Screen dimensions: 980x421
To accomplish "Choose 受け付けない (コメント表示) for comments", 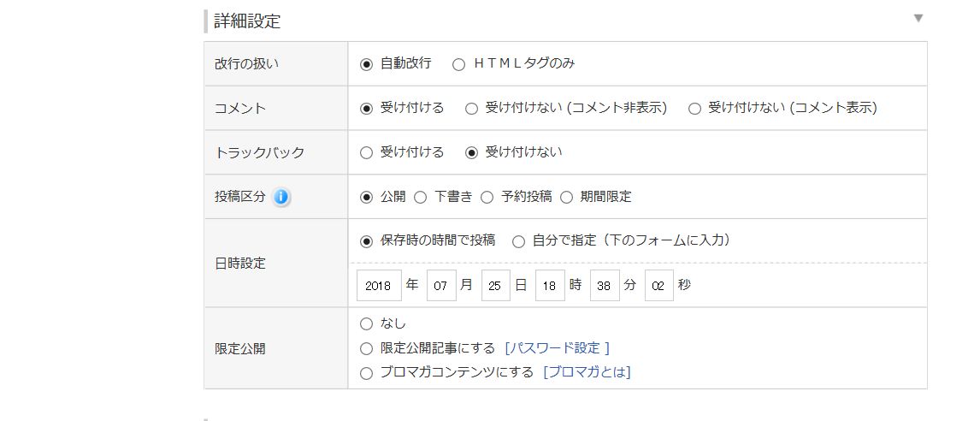I will [694, 109].
